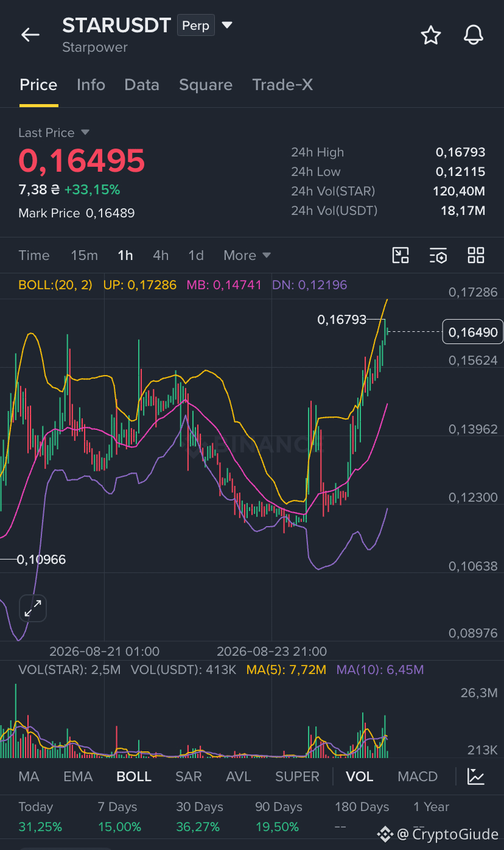Open the indicator chart line icon
Image resolution: width=504 pixels, height=850 pixels.
476,776
